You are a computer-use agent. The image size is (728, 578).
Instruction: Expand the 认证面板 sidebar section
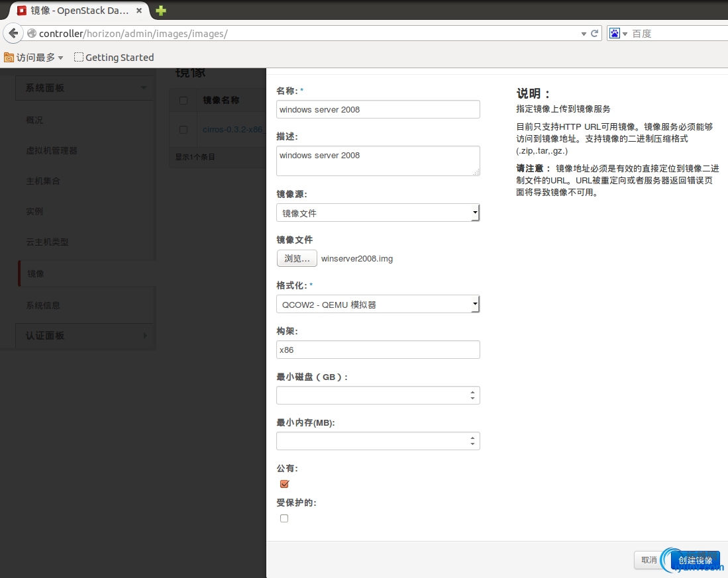(x=85, y=336)
